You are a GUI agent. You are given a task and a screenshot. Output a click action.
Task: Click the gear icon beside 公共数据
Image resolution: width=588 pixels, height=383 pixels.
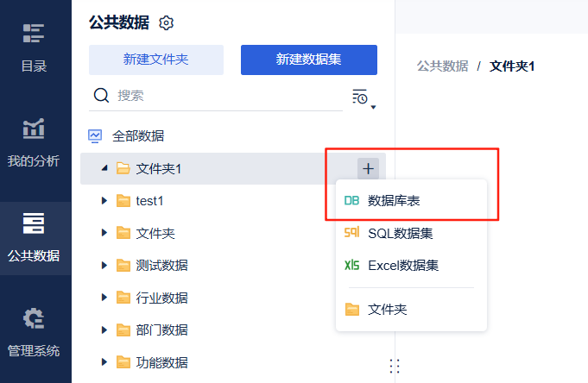(x=167, y=22)
